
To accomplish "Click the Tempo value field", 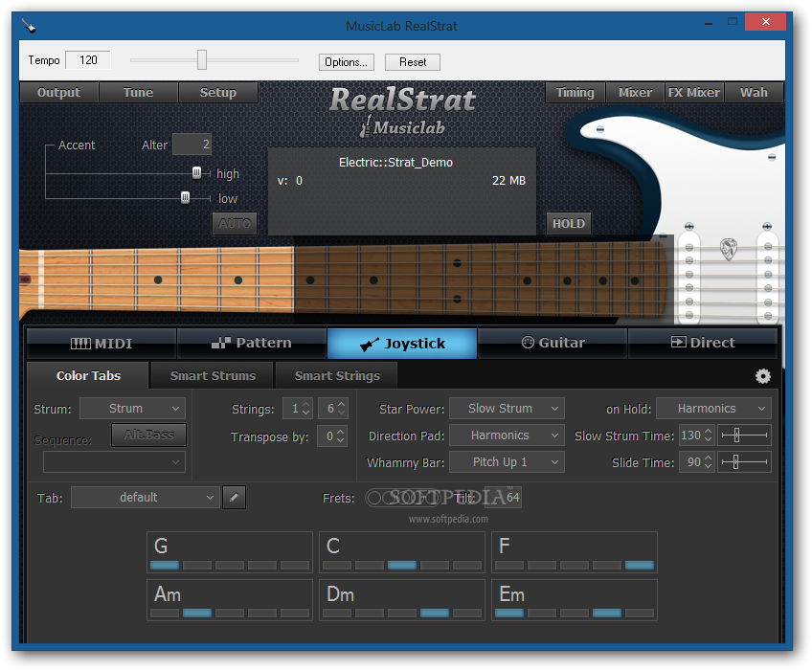I will click(88, 60).
